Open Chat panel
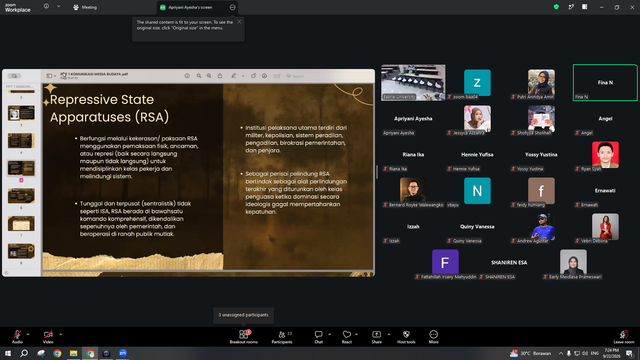Viewport: 640px width, 360px height. tap(318, 337)
